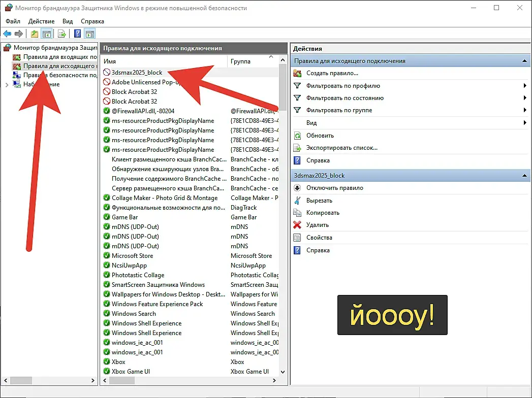Open the Файл menu
Image resolution: width=532 pixels, height=398 pixels.
pyautogui.click(x=13, y=21)
